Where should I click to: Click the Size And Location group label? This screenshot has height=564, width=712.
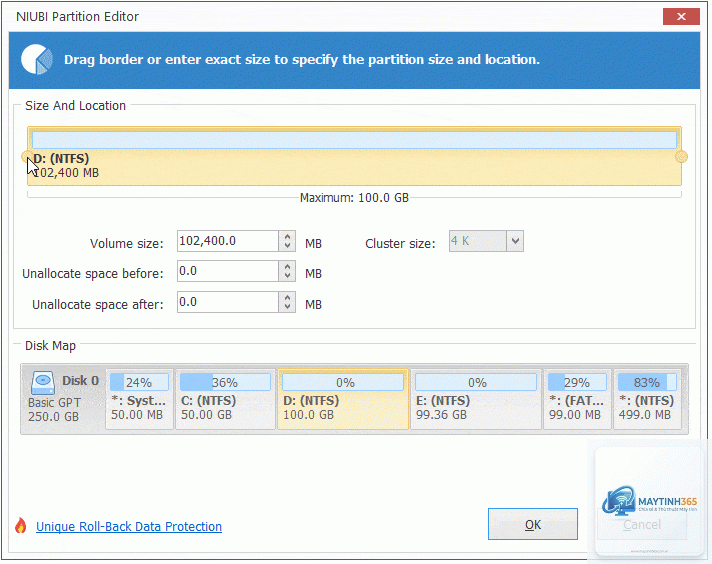click(x=75, y=105)
